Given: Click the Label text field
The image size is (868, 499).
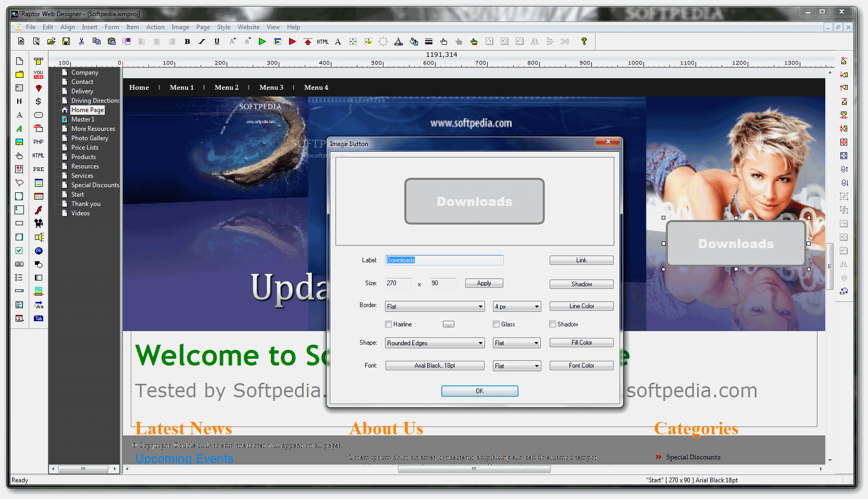Looking at the screenshot, I should click(444, 260).
